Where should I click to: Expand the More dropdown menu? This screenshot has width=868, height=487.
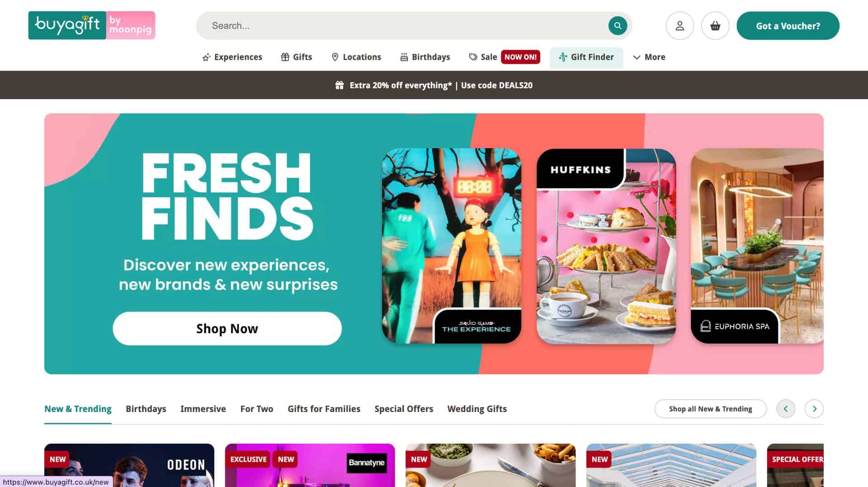click(x=649, y=57)
